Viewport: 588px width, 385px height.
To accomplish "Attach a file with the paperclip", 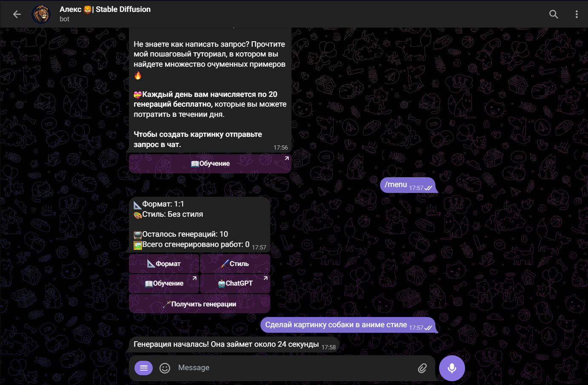I will click(422, 368).
